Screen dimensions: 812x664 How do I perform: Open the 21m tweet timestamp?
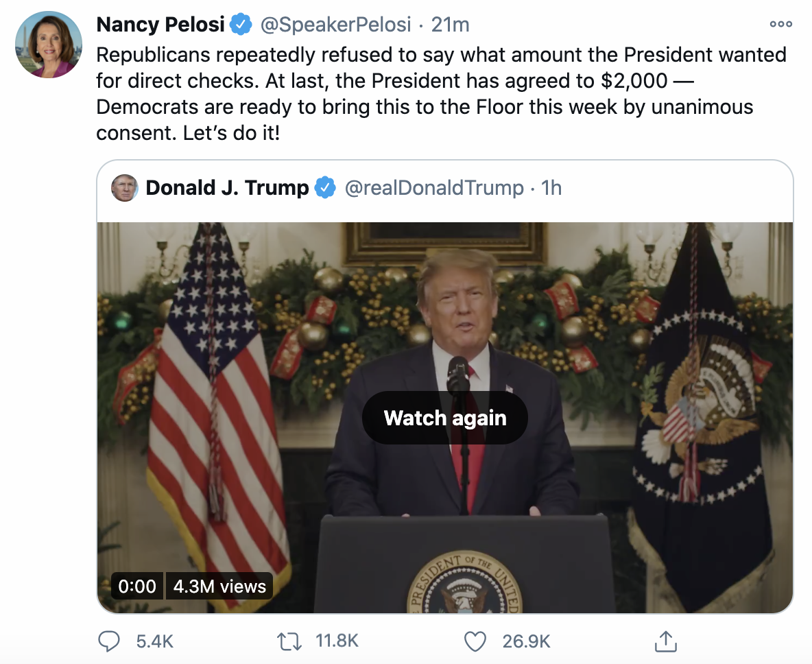click(450, 25)
